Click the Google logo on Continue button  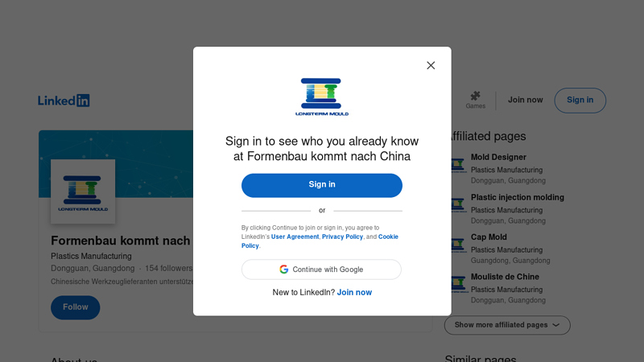point(284,269)
